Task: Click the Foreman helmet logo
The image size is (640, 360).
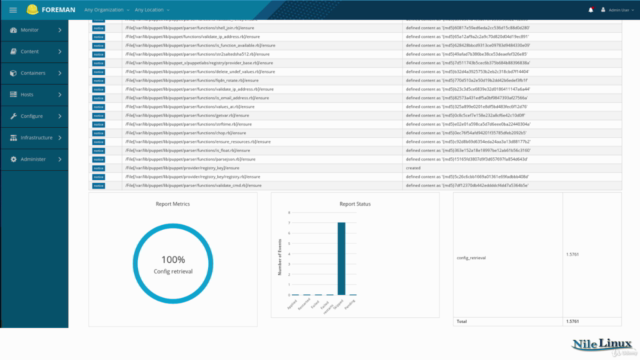Action: pos(32,9)
